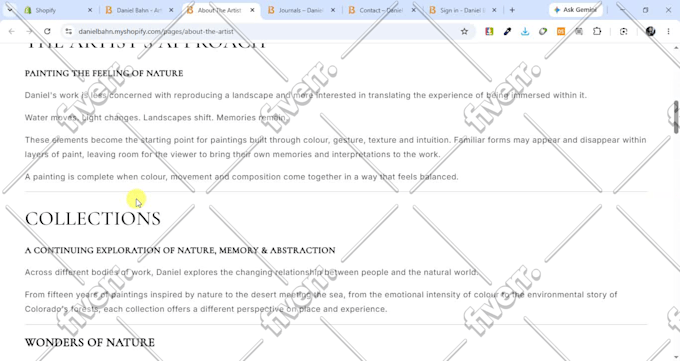The image size is (680, 361).
Task: Click the paragraph starting 'Water moves. Light changes'
Action: tap(157, 118)
